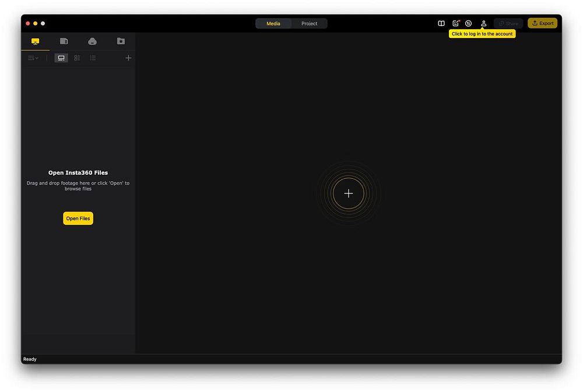
Task: Open the export queue circular icon
Action: tap(469, 23)
